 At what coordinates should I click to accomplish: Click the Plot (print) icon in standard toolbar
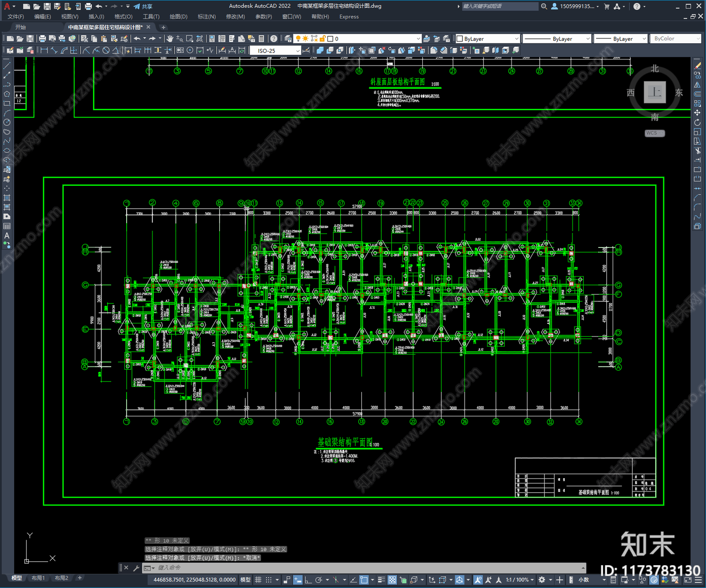click(42, 39)
